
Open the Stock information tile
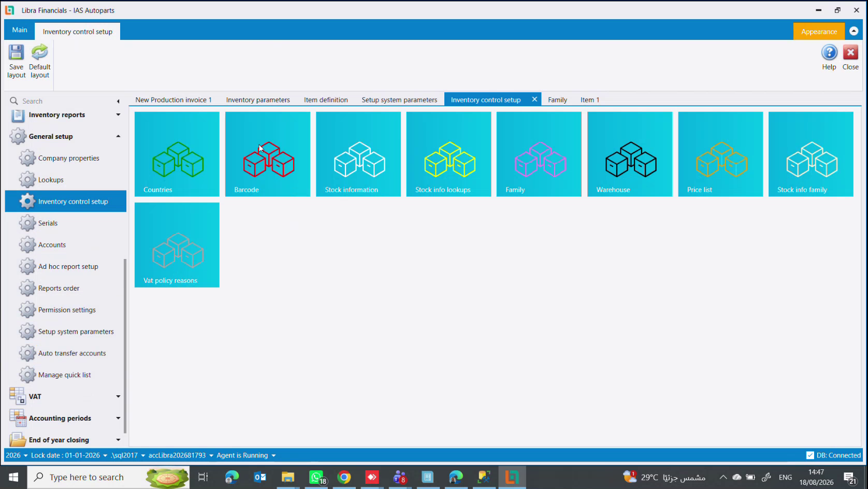pyautogui.click(x=358, y=154)
